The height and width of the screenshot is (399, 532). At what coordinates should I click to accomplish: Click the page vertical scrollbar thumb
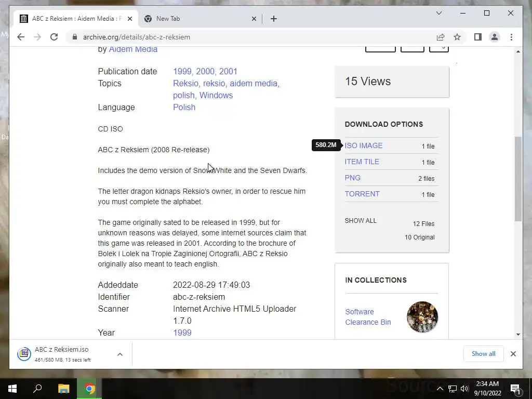[x=518, y=179]
